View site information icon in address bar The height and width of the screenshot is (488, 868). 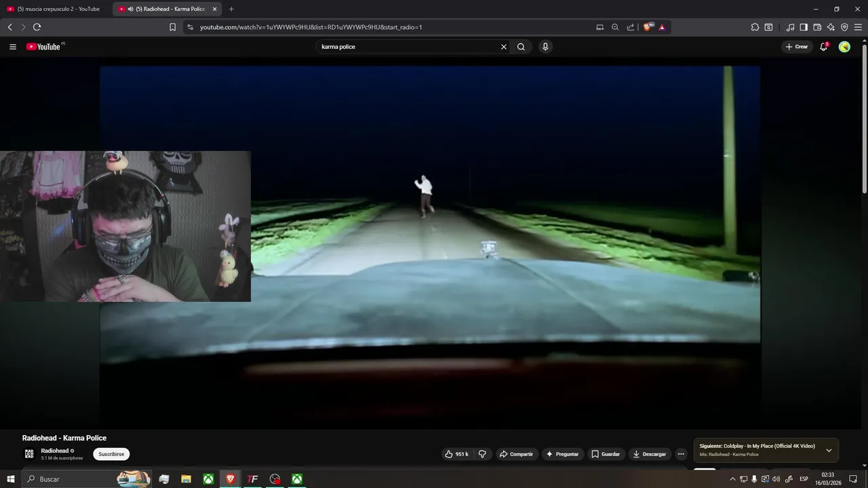[x=190, y=27]
